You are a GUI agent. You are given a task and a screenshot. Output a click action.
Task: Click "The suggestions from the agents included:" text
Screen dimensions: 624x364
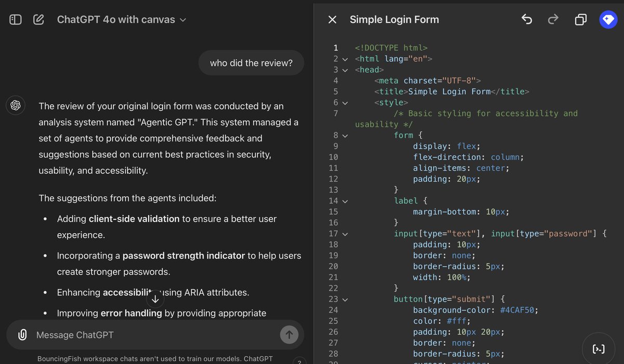(x=127, y=198)
